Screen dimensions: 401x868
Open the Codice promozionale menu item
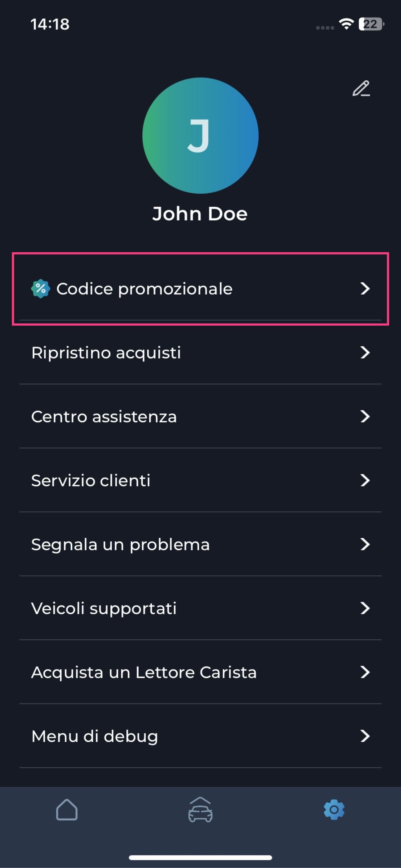click(144, 289)
